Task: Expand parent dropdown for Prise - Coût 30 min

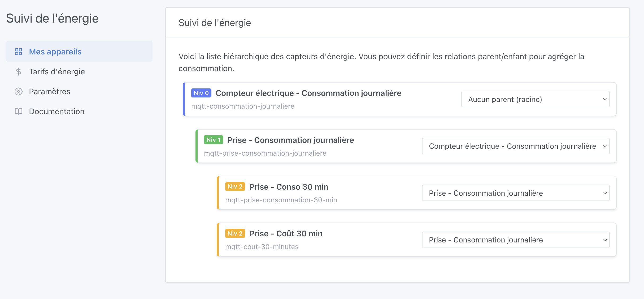Action: pyautogui.click(x=516, y=240)
